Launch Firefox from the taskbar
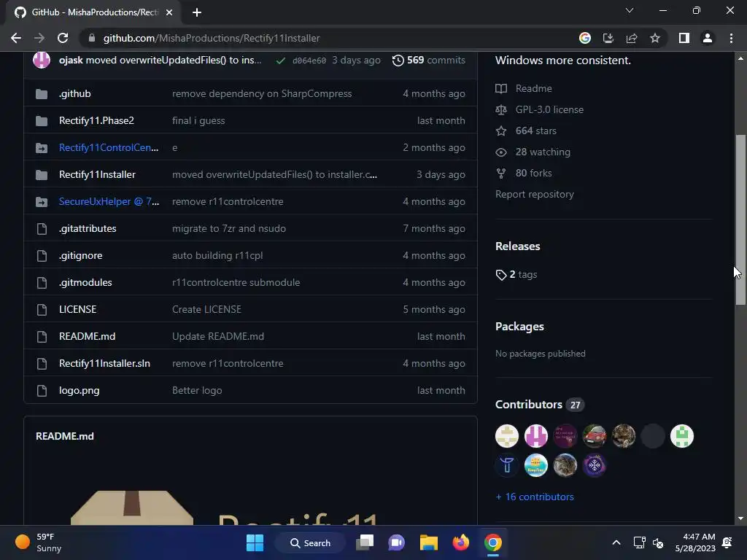The image size is (747, 560). (x=461, y=542)
